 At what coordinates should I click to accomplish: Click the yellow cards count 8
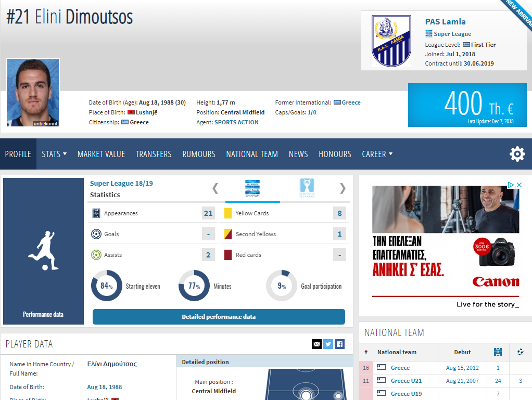coord(339,213)
